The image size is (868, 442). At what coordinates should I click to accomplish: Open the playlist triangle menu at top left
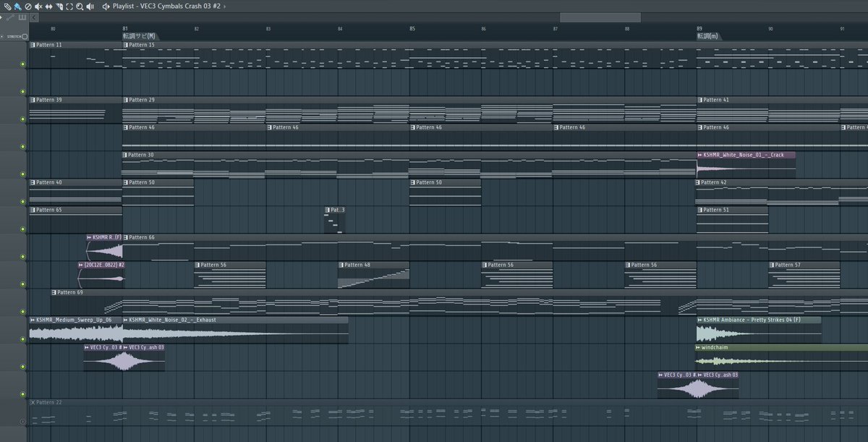coord(1,17)
